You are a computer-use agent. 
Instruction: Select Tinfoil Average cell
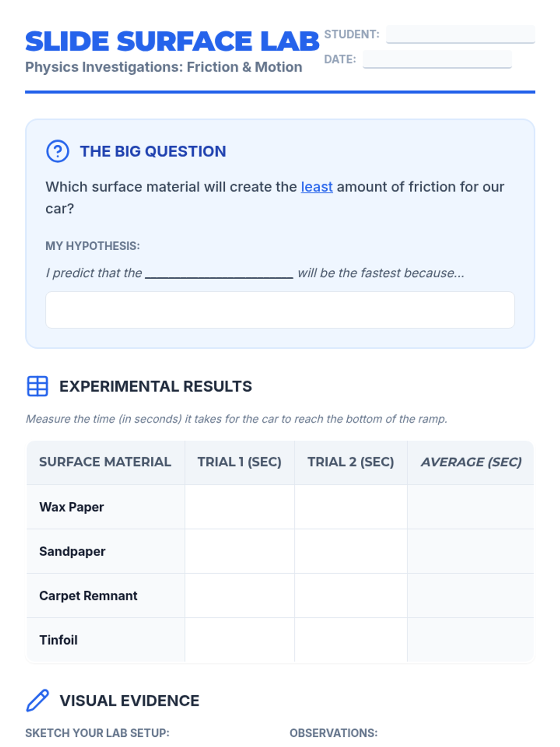[x=470, y=640]
